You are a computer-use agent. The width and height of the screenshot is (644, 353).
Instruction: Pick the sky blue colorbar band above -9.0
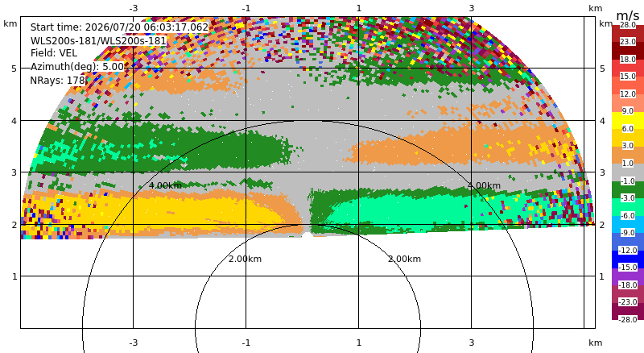(x=628, y=224)
